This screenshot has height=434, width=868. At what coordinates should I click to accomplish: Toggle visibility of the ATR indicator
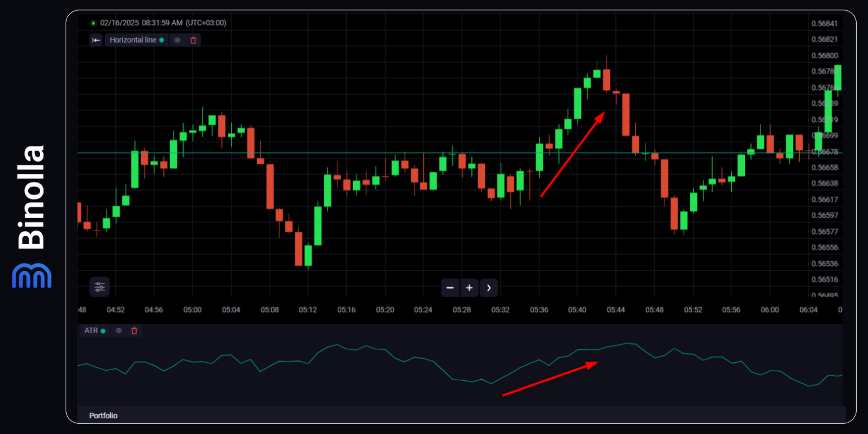tap(119, 331)
